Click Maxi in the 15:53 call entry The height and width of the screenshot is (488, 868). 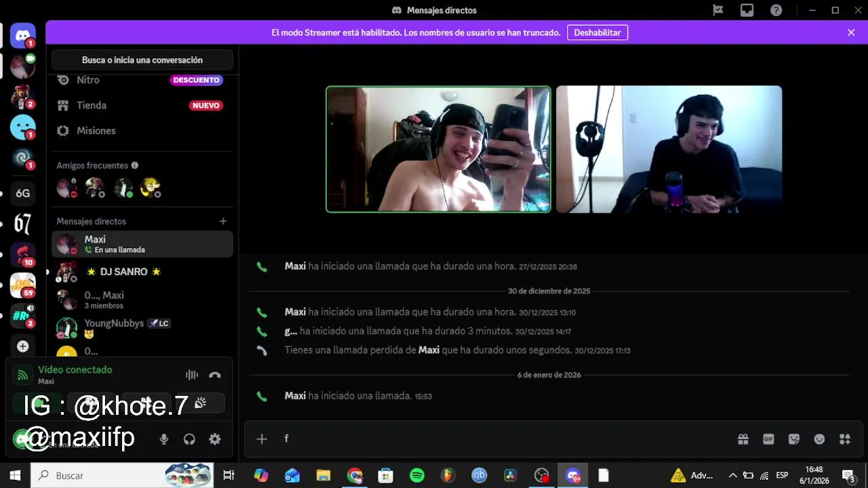pyautogui.click(x=295, y=396)
